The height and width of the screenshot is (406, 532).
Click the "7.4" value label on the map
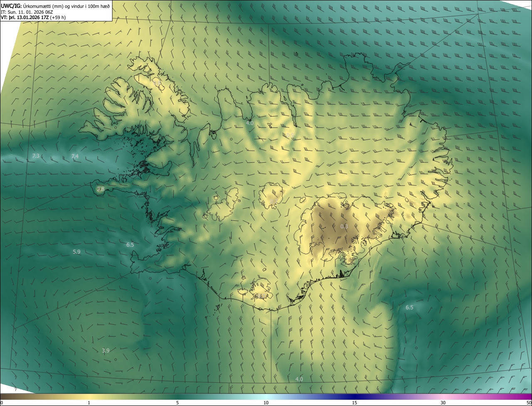[x=75, y=156]
